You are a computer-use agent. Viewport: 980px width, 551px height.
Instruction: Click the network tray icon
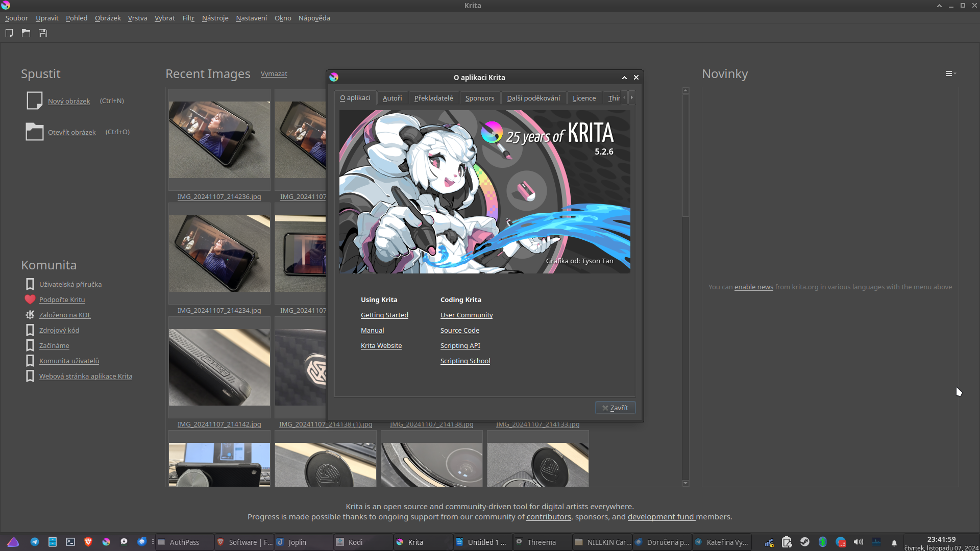pos(769,542)
